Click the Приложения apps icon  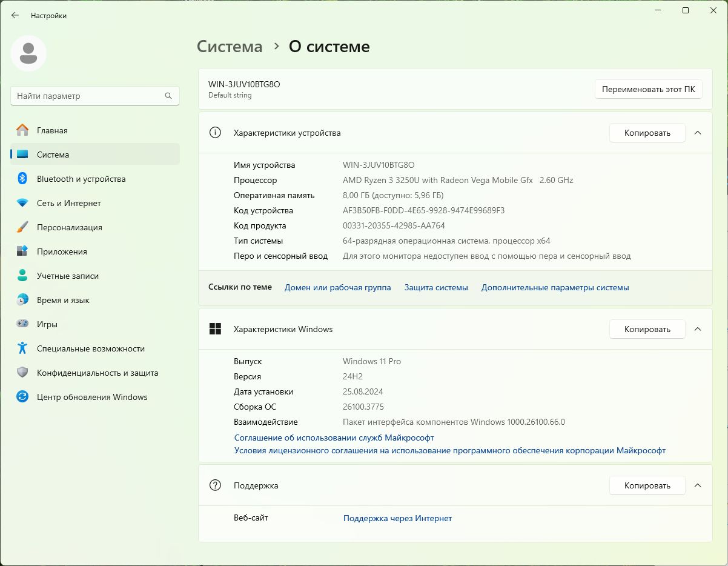pyautogui.click(x=22, y=251)
